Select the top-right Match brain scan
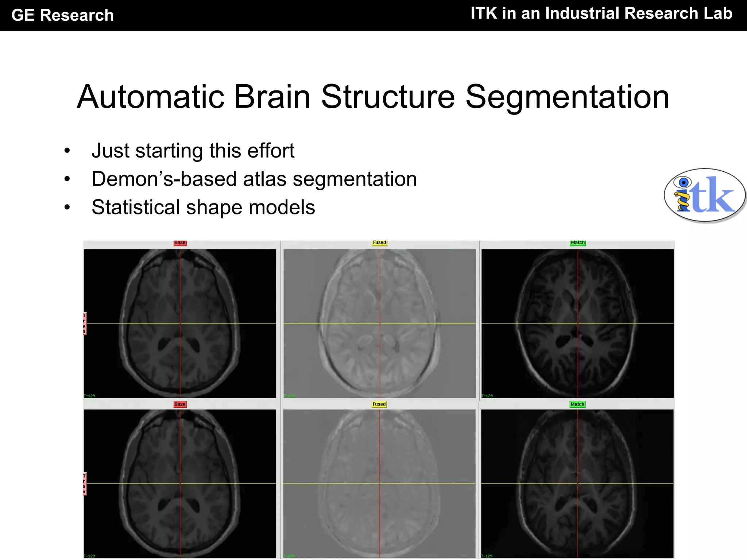The image size is (747, 560). (577, 323)
